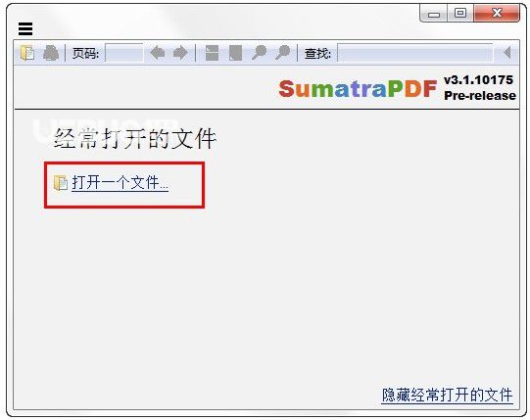Image resolution: width=530 pixels, height=420 pixels.
Task: Open the hamburger menu
Action: click(x=25, y=28)
